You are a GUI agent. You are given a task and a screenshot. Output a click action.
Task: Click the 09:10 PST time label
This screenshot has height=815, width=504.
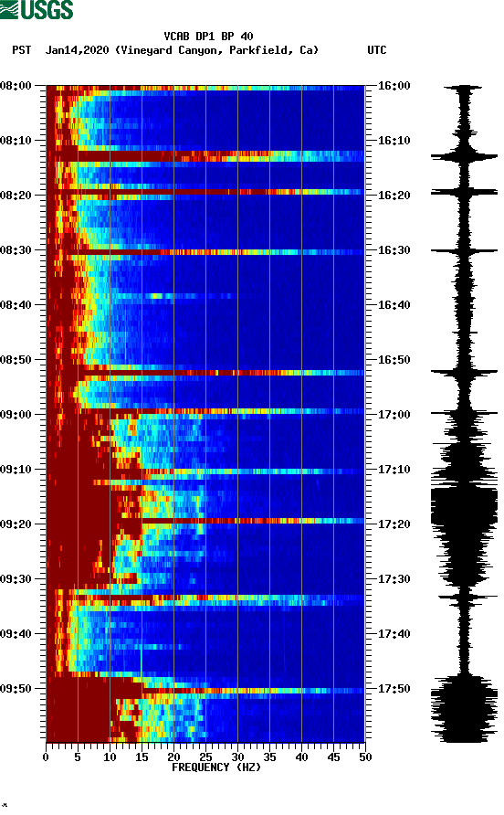pos(16,470)
